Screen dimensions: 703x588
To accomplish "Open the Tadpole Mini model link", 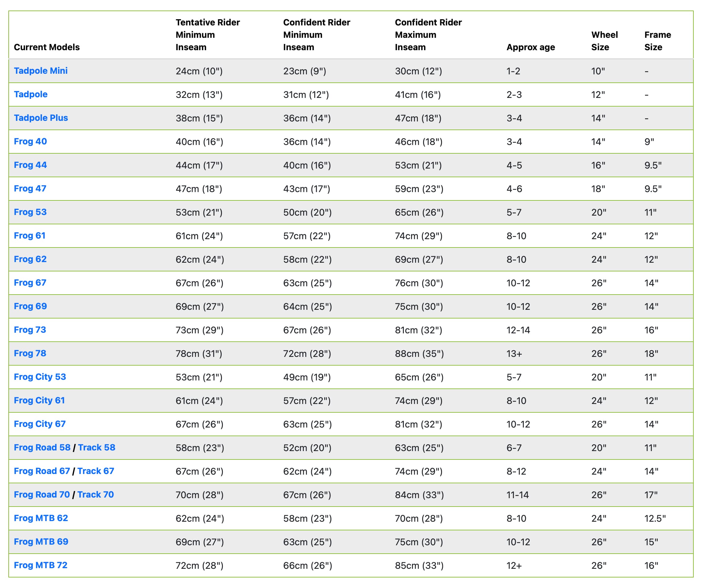I will pyautogui.click(x=41, y=71).
